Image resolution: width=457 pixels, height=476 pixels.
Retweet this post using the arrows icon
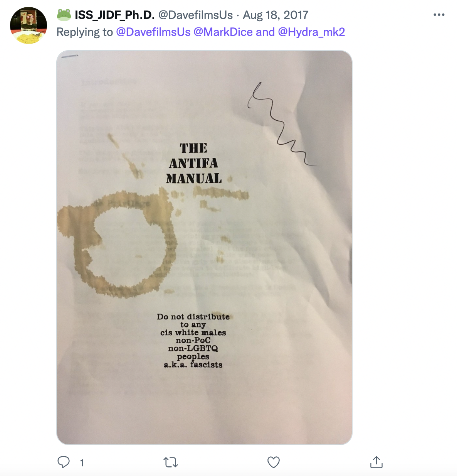pos(171,462)
